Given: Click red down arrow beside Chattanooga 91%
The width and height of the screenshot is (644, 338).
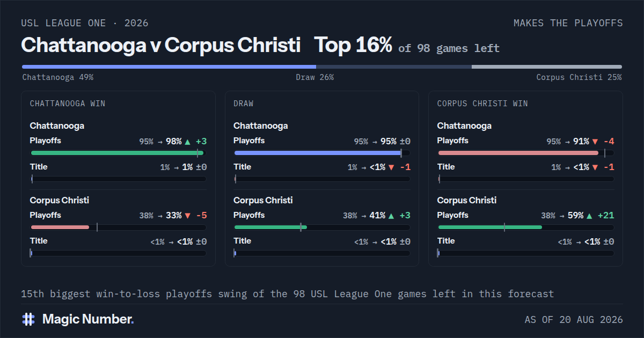Looking at the screenshot, I should point(595,142).
